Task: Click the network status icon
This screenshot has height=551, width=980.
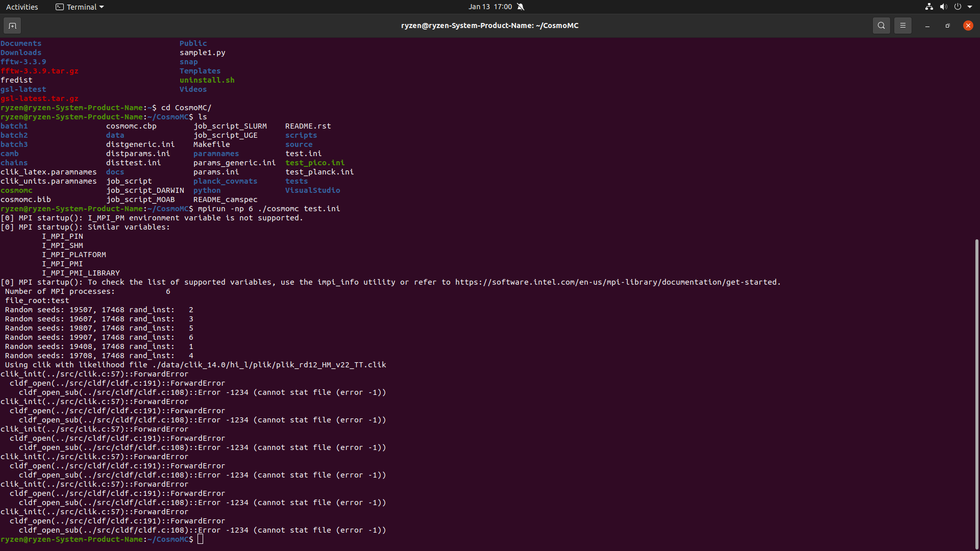Action: pos(929,7)
